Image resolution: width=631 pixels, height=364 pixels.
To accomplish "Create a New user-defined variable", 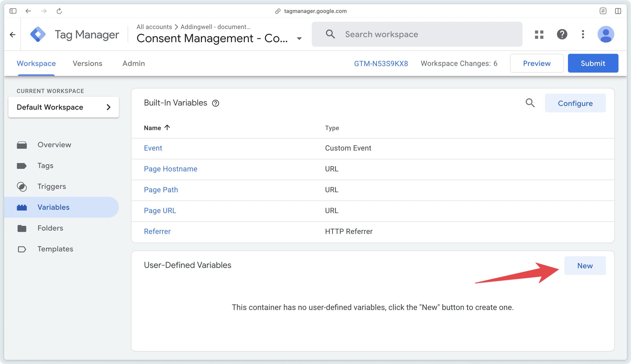I will 585,266.
